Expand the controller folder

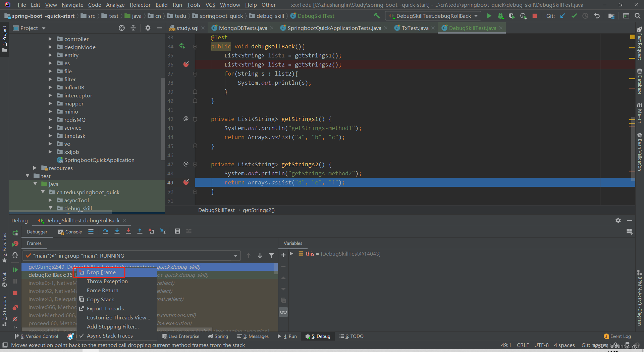pyautogui.click(x=50, y=39)
